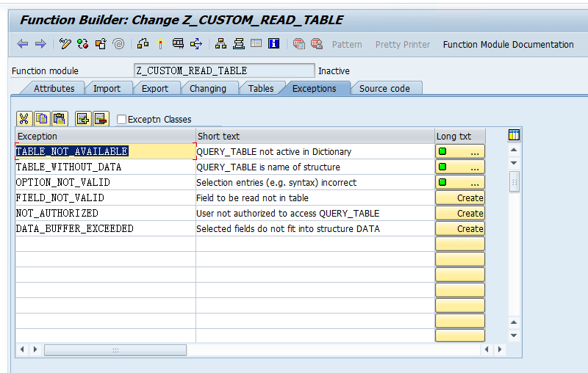Screen dimensions: 588x373
Task: Select the DATA_BUFFER_EXCEEDED exception cell
Action: (x=105, y=228)
